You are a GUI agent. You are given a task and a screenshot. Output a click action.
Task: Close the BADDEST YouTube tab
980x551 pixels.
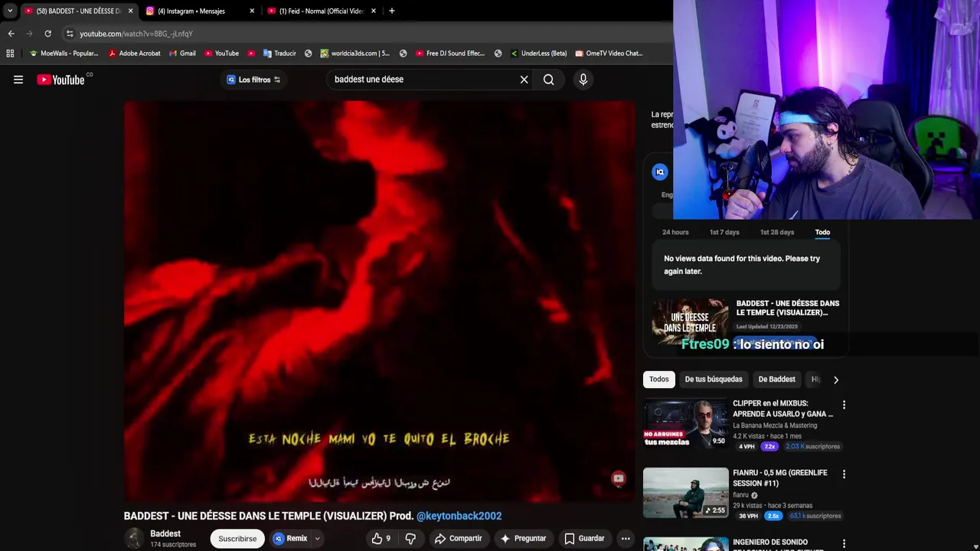130,11
